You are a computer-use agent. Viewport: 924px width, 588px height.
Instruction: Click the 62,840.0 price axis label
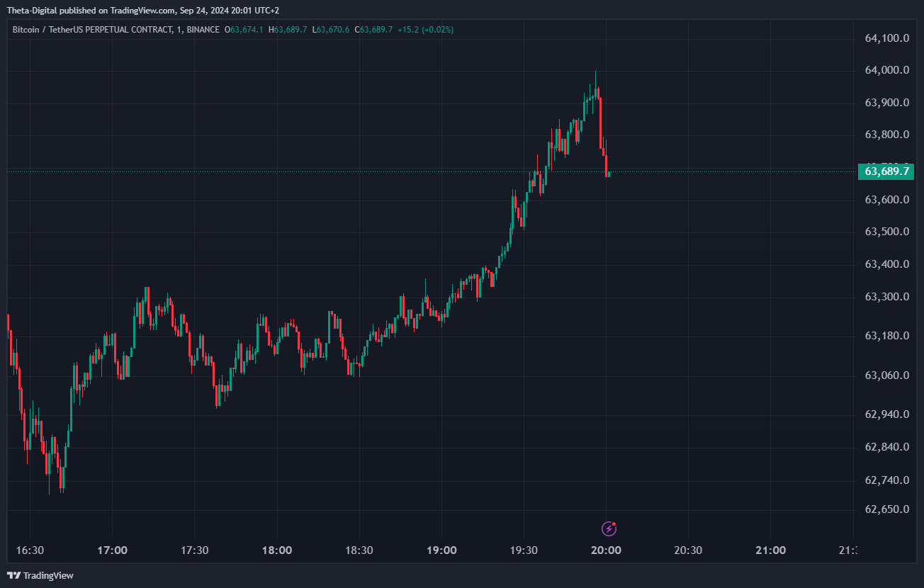tap(887, 447)
